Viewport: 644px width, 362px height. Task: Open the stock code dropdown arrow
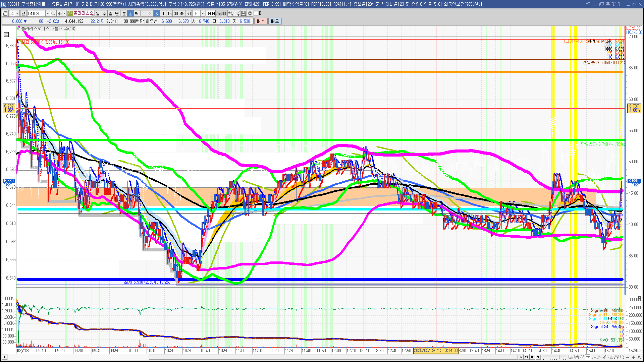(x=48, y=13)
